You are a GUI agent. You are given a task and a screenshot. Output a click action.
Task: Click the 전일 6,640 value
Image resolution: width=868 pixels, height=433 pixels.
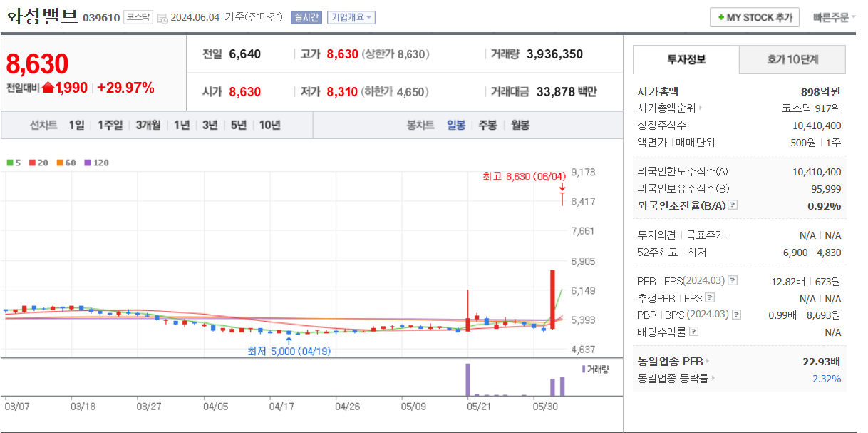(245, 54)
